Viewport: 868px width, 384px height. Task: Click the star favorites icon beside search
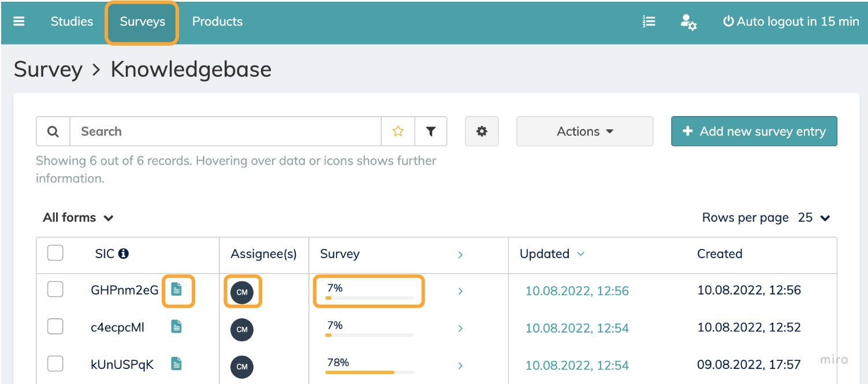coord(398,132)
